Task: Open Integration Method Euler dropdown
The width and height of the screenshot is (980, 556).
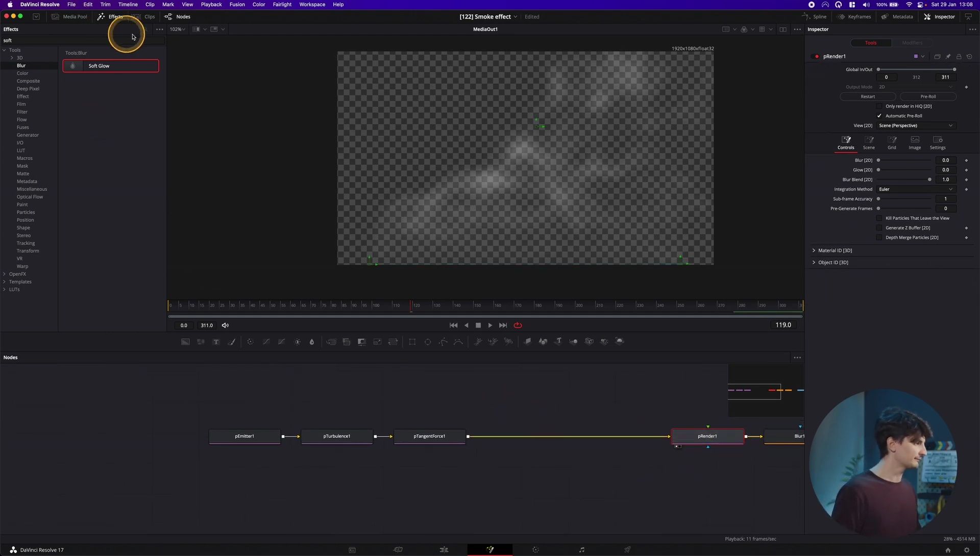Action: 916,189
